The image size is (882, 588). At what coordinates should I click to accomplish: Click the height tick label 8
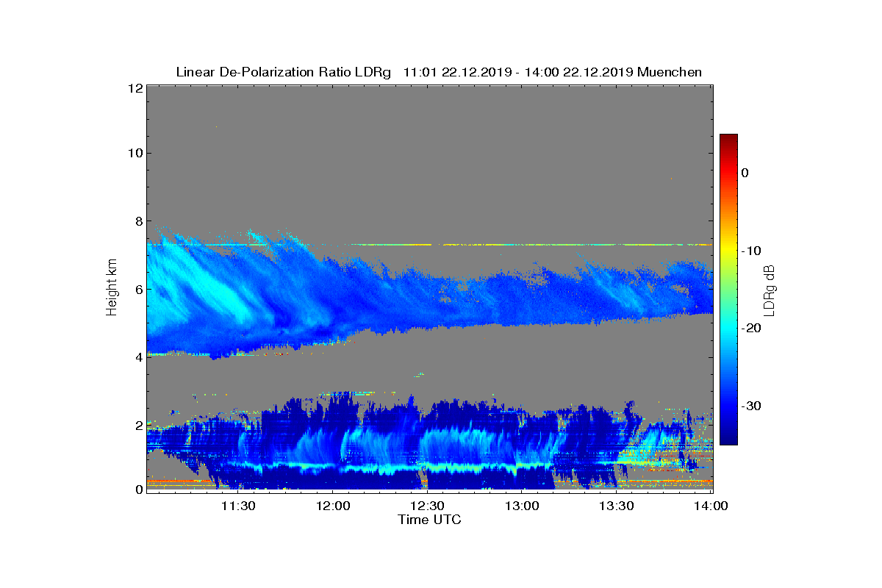pos(138,221)
